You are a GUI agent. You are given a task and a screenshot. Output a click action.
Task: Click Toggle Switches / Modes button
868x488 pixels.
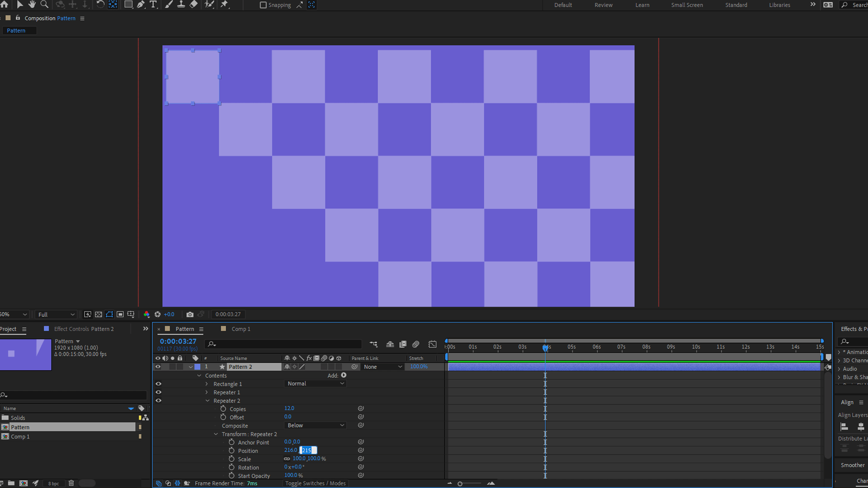(315, 483)
